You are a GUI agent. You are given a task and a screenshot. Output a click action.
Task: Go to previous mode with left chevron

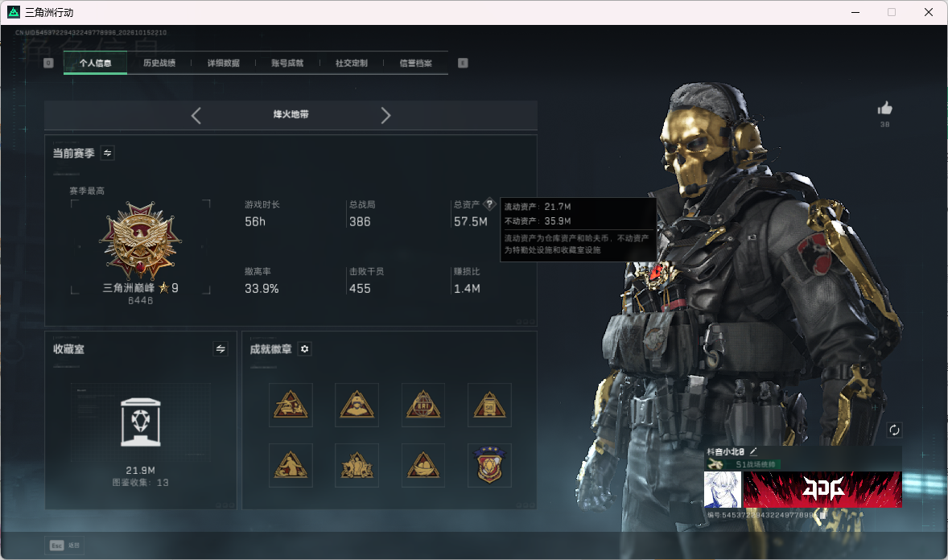pos(196,116)
